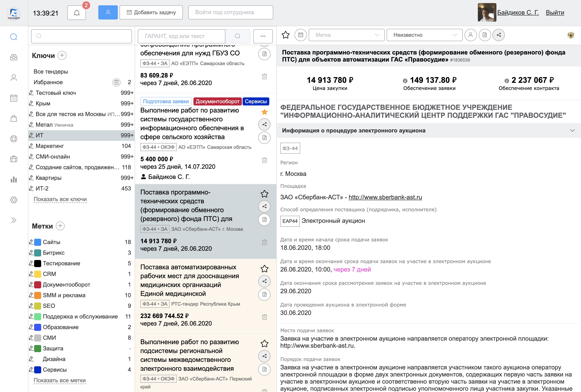Open the three-dots more options button
This screenshot has height=392, width=581.
pos(263,36)
